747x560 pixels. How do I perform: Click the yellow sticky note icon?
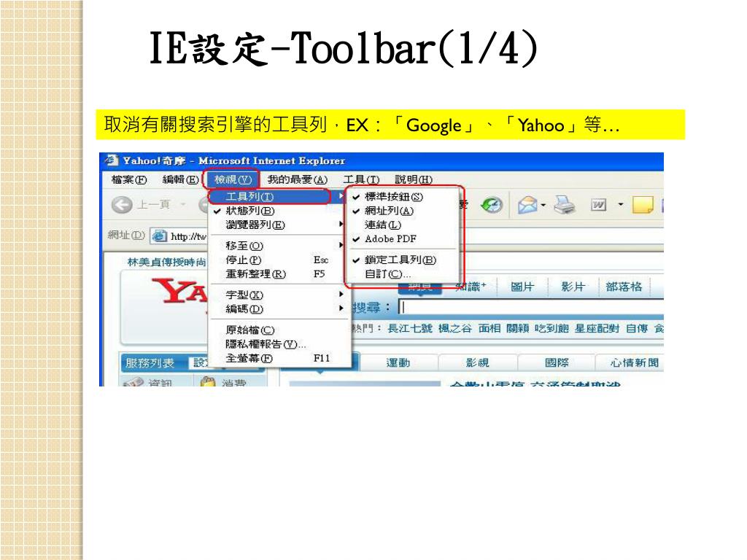tap(642, 205)
